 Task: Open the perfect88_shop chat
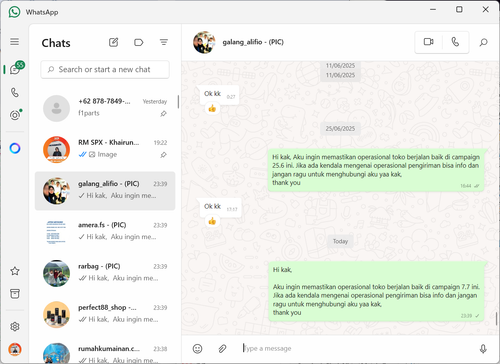click(x=105, y=315)
